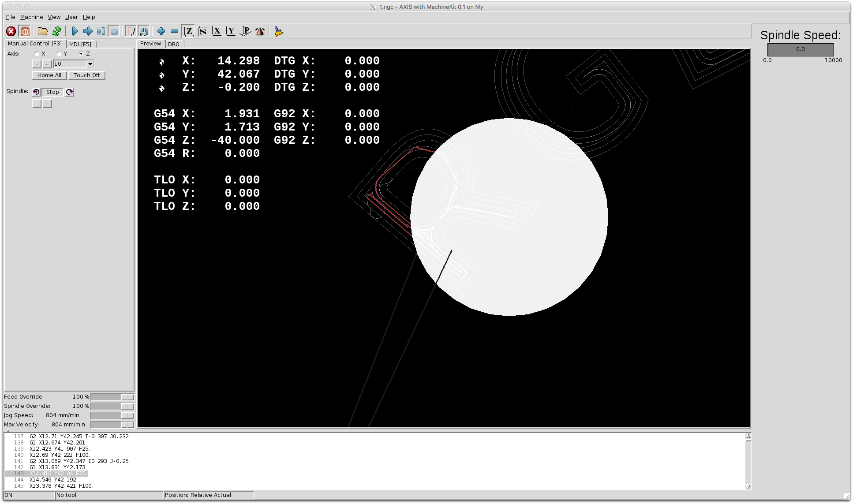Select Y axis radio button
The image size is (853, 504).
tap(59, 54)
